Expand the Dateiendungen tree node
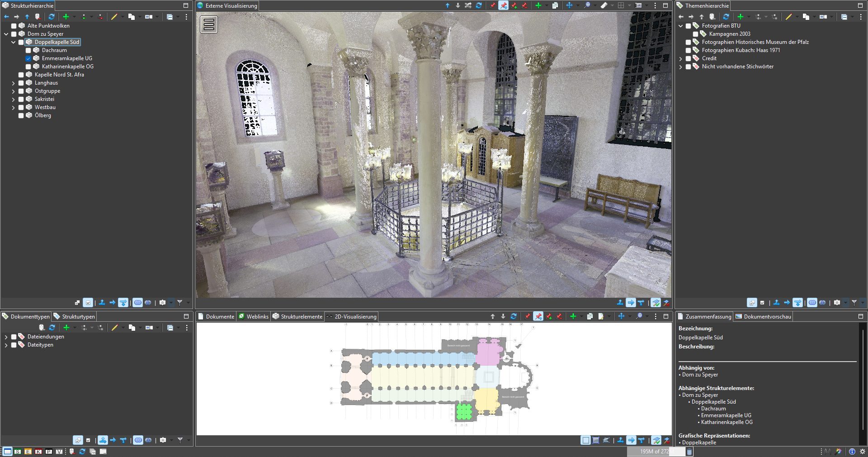868x457 pixels. (6, 337)
